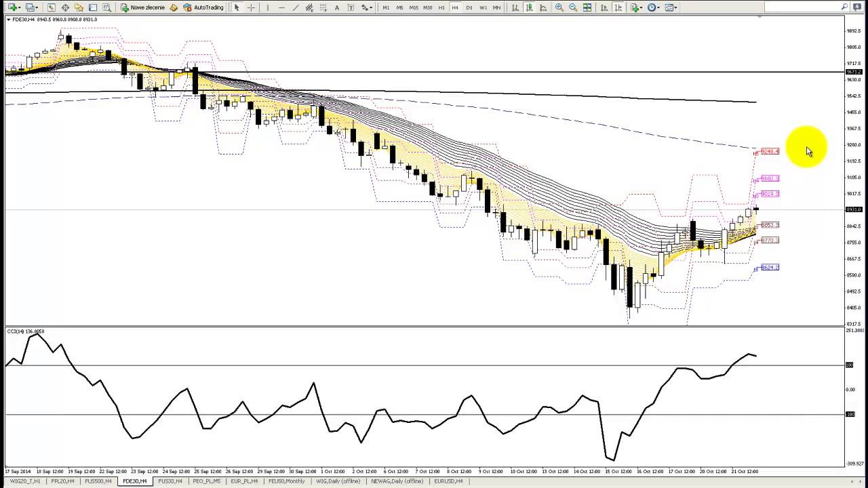The image size is (868, 488).
Task: Open the Terminal panel icon
Action: coord(93,7)
